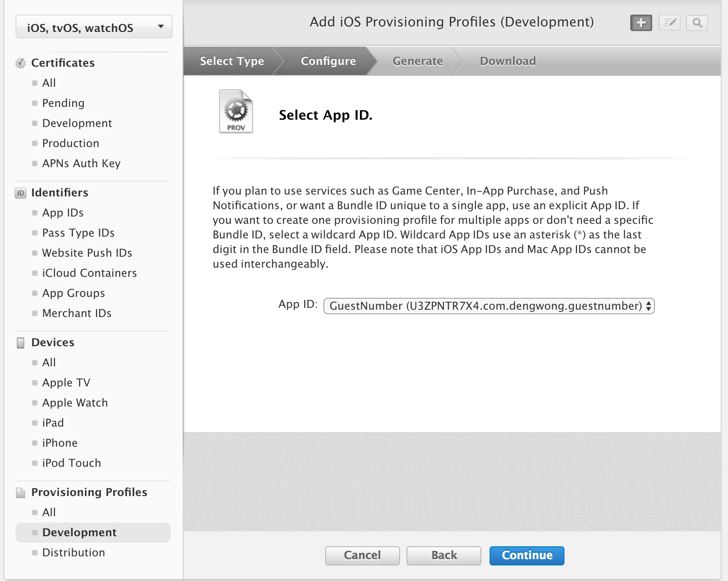Image resolution: width=728 pixels, height=581 pixels.
Task: Click the Back button
Action: (444, 555)
